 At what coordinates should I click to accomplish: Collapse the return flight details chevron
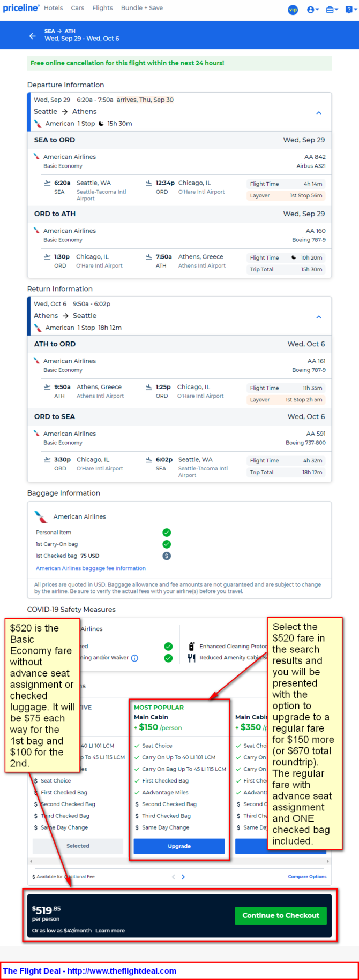click(x=319, y=317)
